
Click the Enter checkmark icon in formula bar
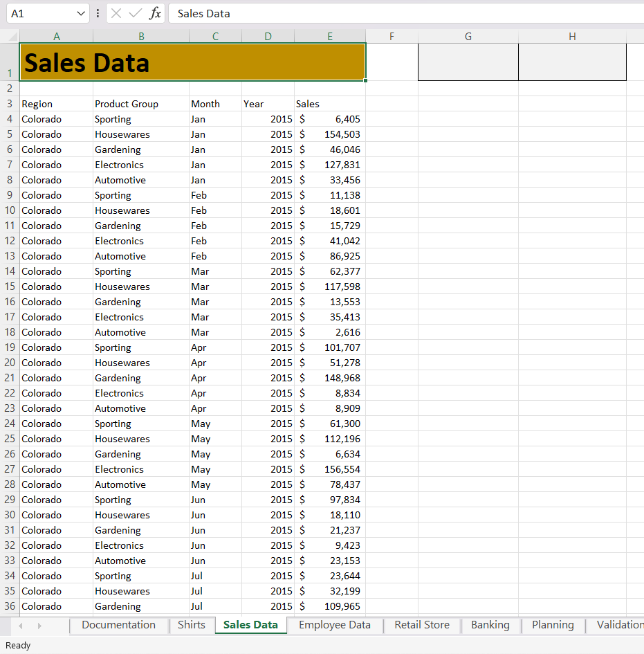click(x=135, y=13)
